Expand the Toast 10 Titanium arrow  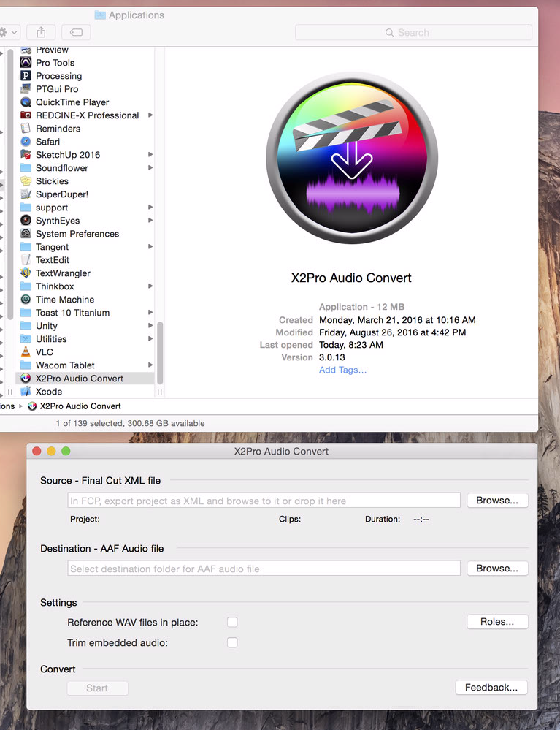click(150, 313)
